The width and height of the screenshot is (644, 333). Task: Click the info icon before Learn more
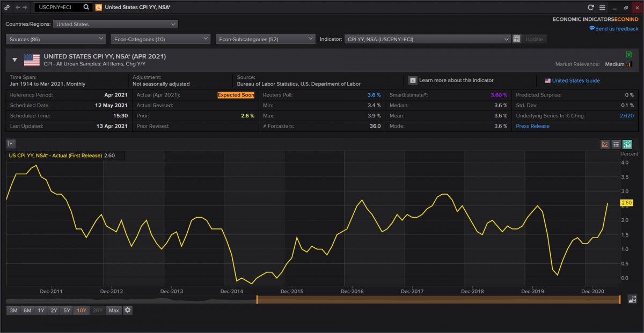click(413, 80)
